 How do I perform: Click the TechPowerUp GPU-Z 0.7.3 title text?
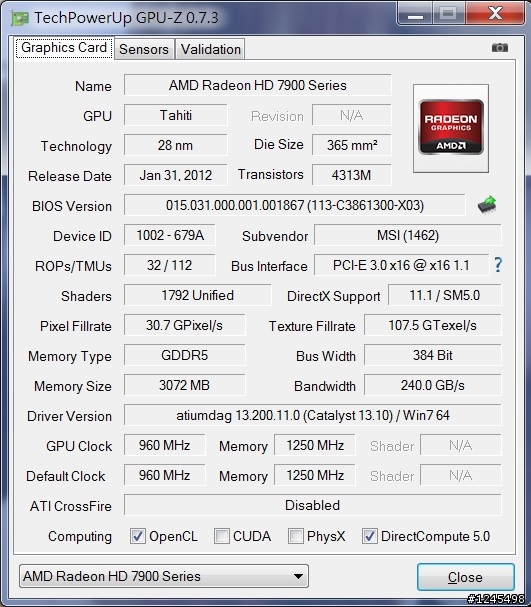tap(126, 18)
